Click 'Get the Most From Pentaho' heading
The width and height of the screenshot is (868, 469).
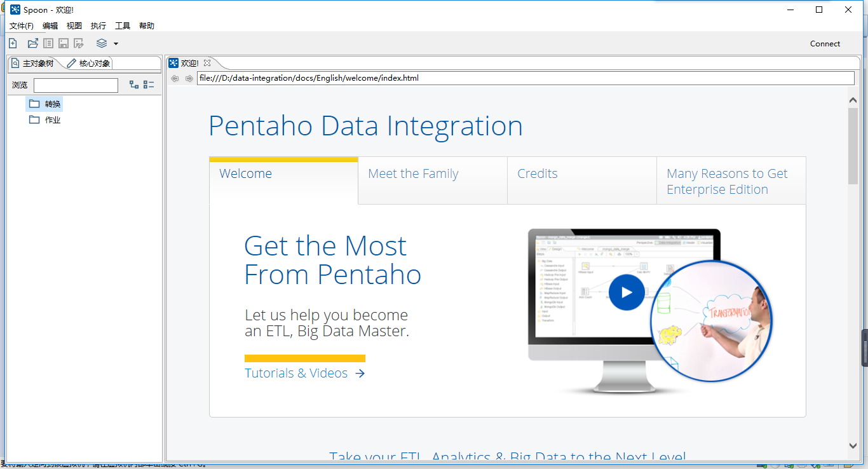tap(332, 260)
